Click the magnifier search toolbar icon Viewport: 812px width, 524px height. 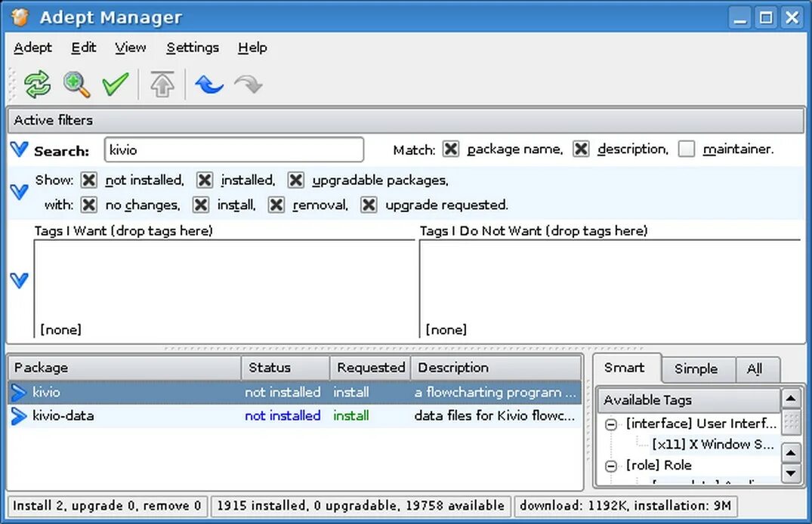click(76, 85)
